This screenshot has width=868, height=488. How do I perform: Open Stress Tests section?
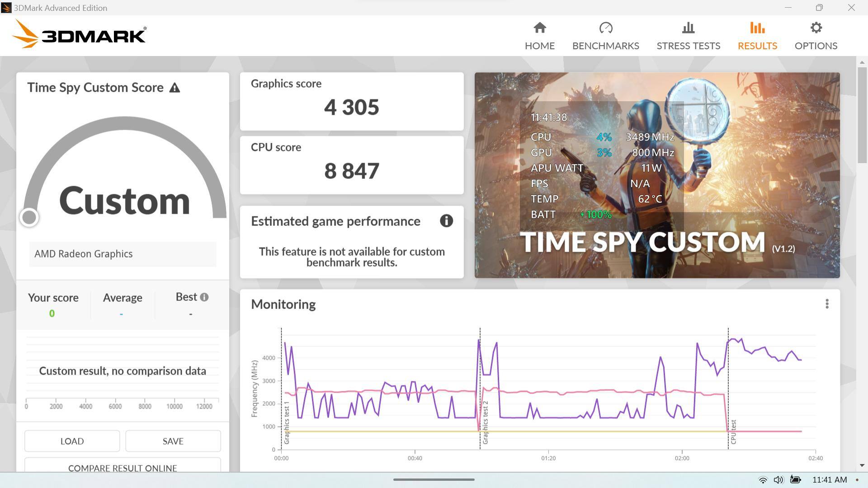pos(688,36)
